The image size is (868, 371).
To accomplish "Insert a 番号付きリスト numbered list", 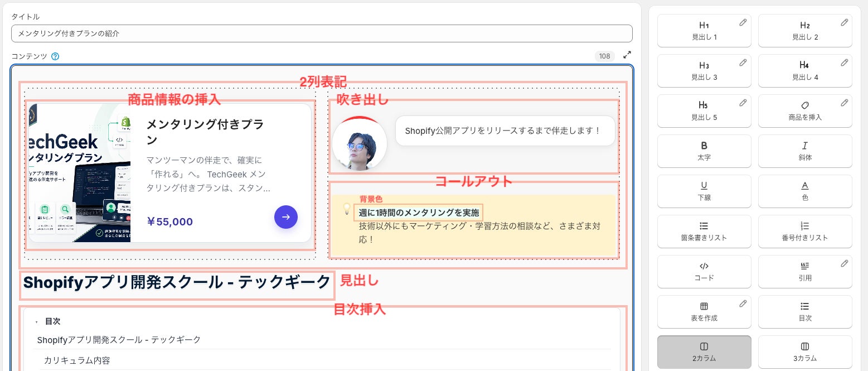I will click(805, 232).
